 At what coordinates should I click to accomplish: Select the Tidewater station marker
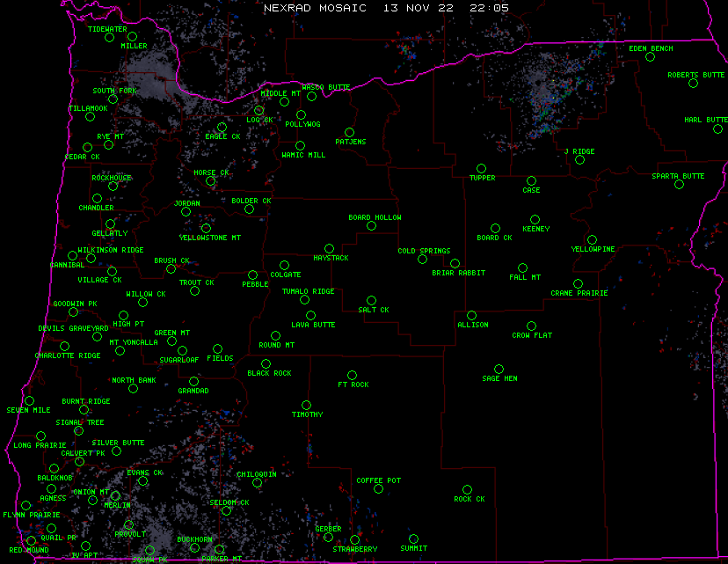click(110, 38)
